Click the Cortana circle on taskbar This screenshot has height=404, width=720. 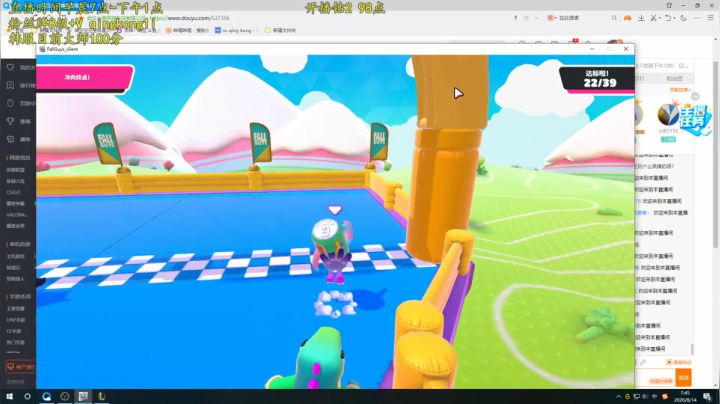[27, 396]
